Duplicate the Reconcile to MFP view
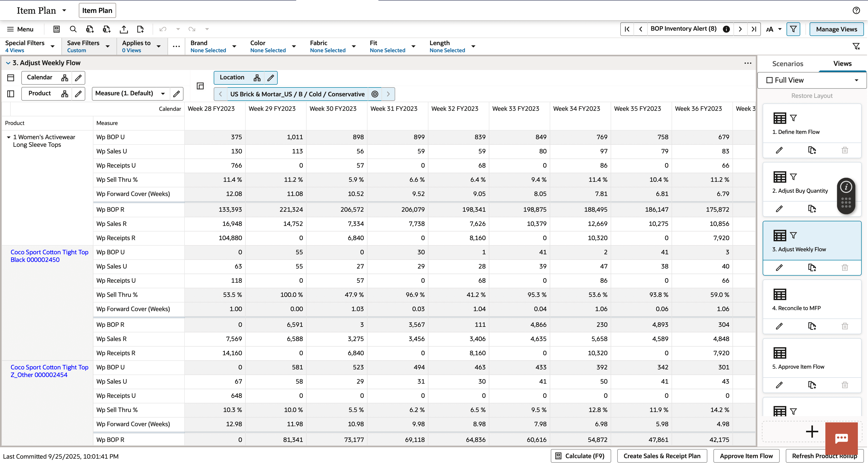Viewport: 868px width, 465px height. [x=812, y=326]
